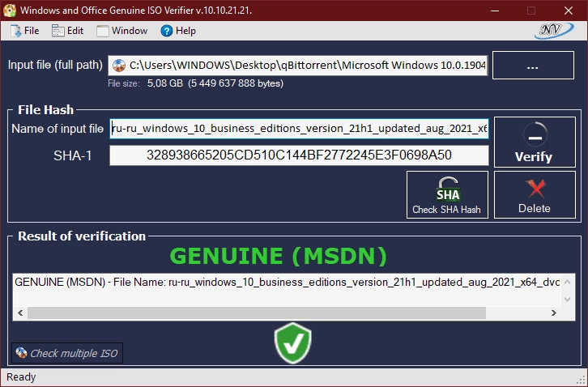
Task: Close the ISO Verifier window
Action: (x=569, y=11)
